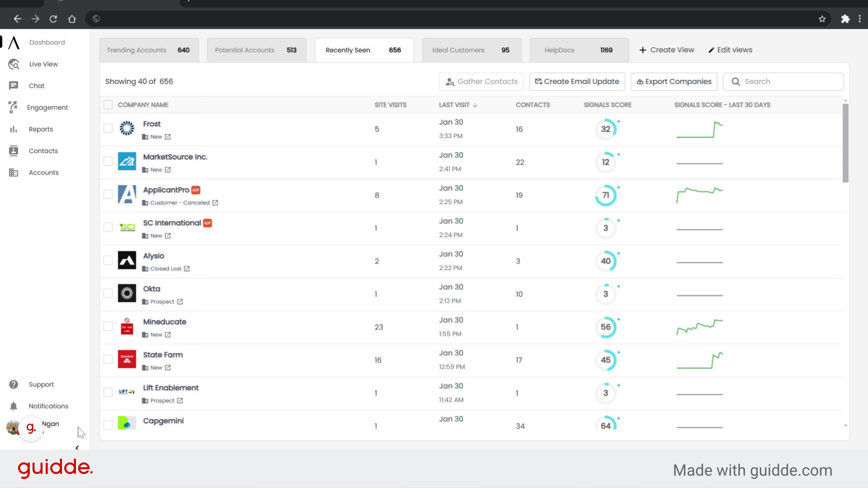
Task: Focus the company Search field
Action: [x=783, y=82]
